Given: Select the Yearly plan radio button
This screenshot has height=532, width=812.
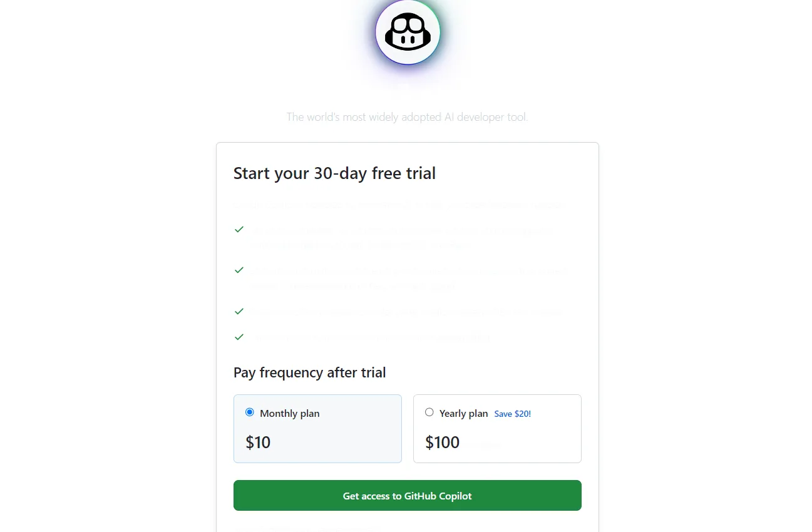Looking at the screenshot, I should coord(429,412).
